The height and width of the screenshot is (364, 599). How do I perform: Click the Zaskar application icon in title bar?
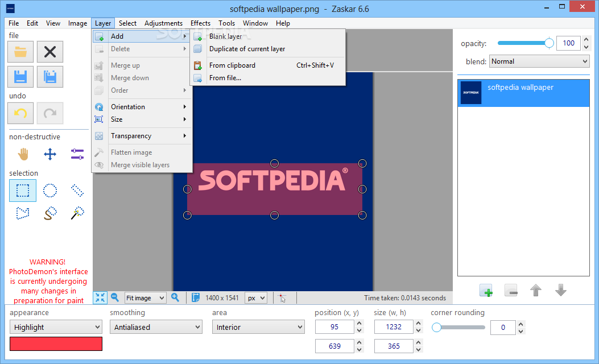click(11, 9)
